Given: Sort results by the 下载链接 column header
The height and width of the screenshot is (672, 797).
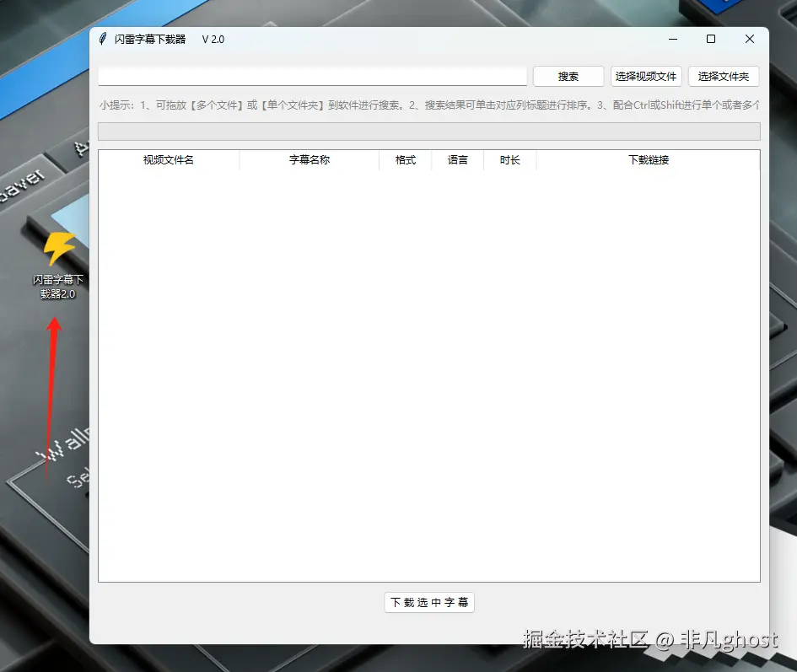Looking at the screenshot, I should [x=646, y=160].
